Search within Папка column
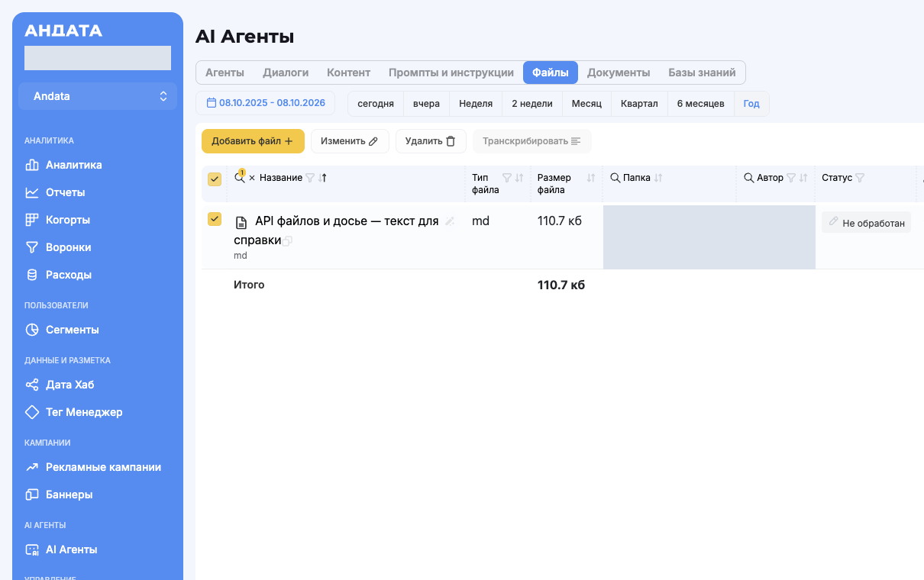The height and width of the screenshot is (580, 924). (x=615, y=178)
